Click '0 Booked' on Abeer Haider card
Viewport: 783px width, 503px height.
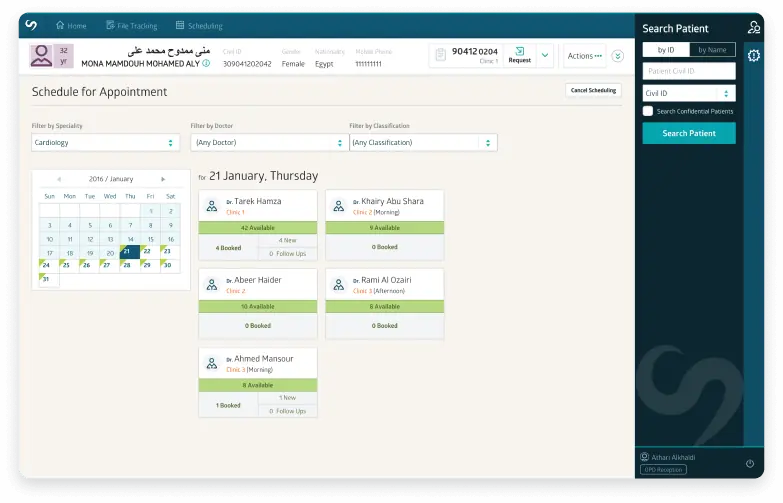(258, 326)
